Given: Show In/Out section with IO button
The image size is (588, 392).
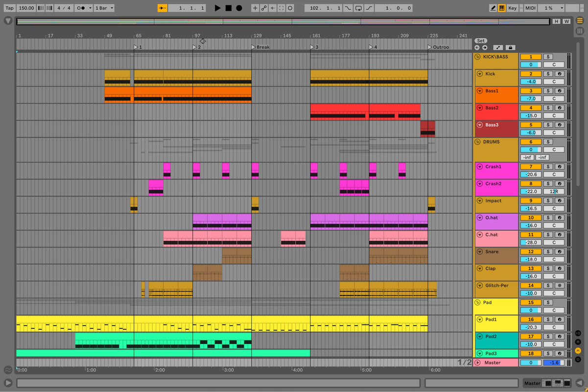Looking at the screenshot, I should pyautogui.click(x=578, y=333).
